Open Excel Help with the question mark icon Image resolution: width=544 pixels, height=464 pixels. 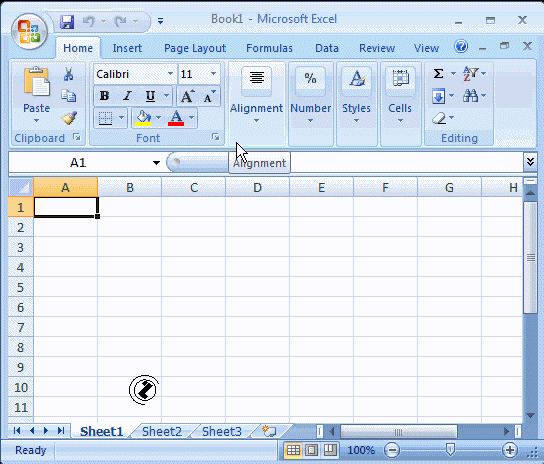pyautogui.click(x=461, y=46)
